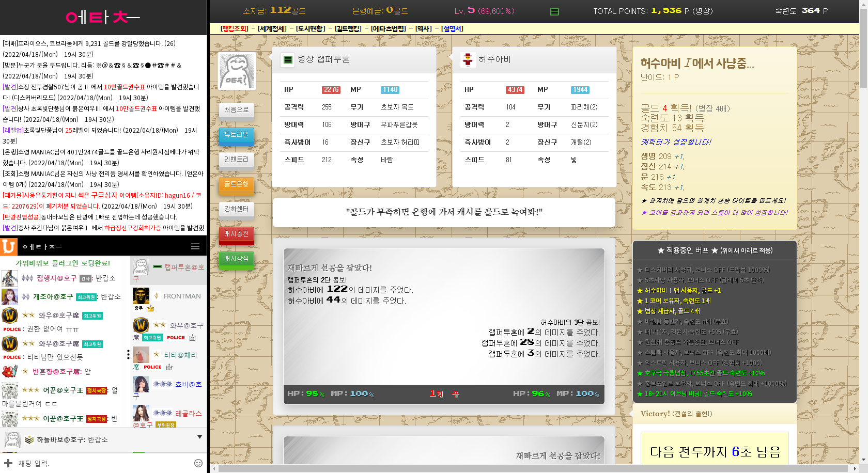Click armor name 우파푸른갑옷
The height and width of the screenshot is (473, 868).
399,125
